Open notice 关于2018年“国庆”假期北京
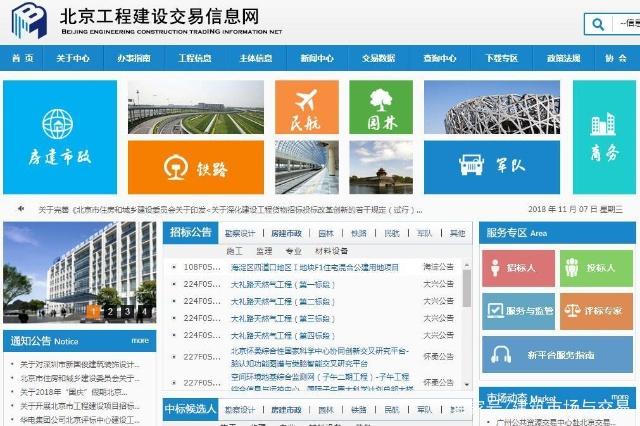The width and height of the screenshot is (640, 426). (x=74, y=392)
